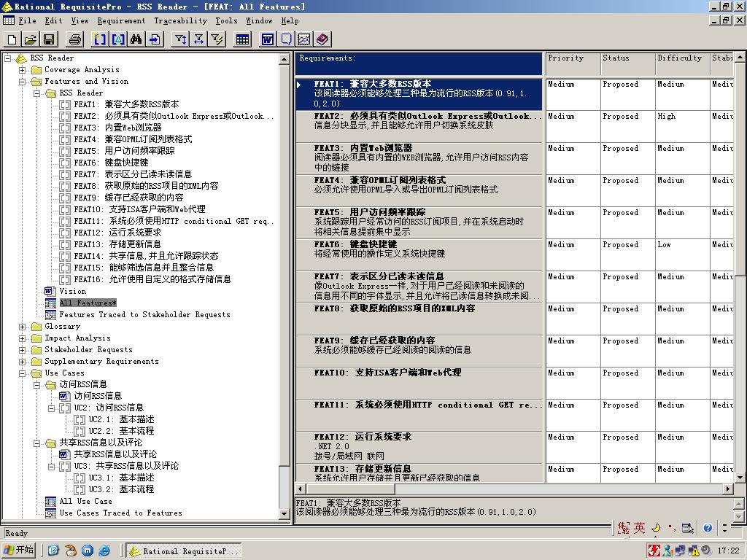747x560 pixels.
Task: Open the Tools menu
Action: [226, 20]
